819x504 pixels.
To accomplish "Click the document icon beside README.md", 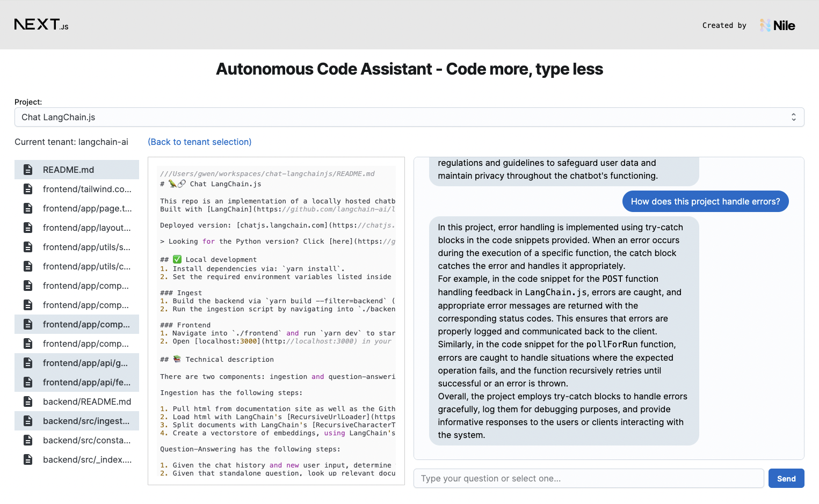I will tap(27, 169).
